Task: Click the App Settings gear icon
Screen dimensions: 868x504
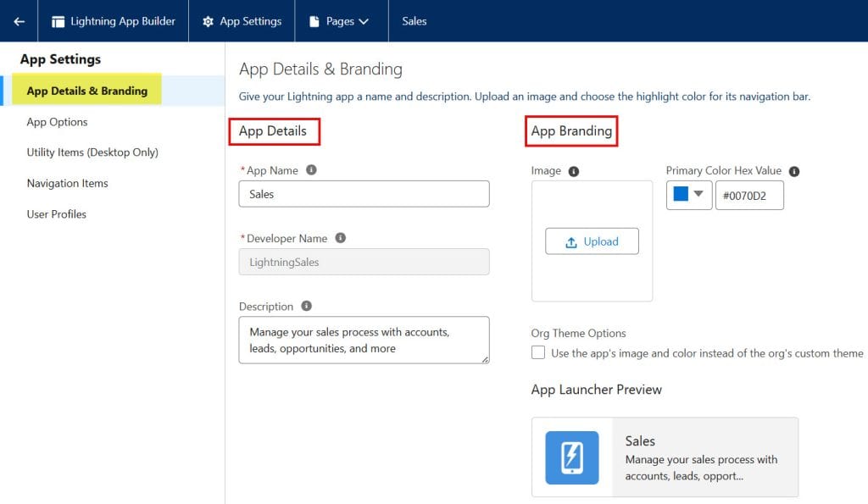Action: (x=208, y=21)
